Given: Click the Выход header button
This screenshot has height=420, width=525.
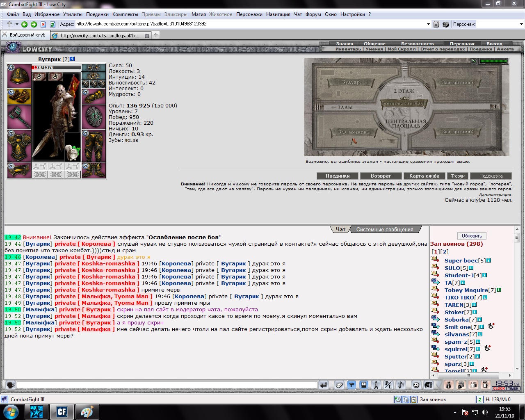Looking at the screenshot, I should tap(494, 43).
